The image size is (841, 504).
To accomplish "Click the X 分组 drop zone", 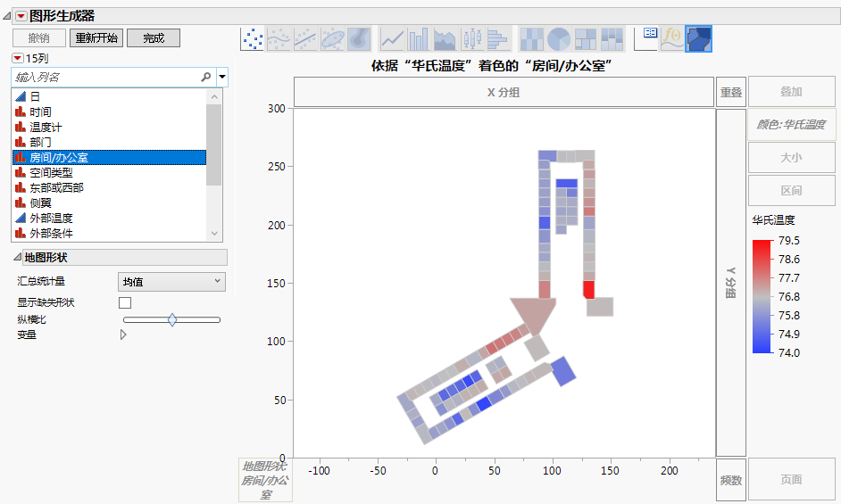I will (504, 92).
